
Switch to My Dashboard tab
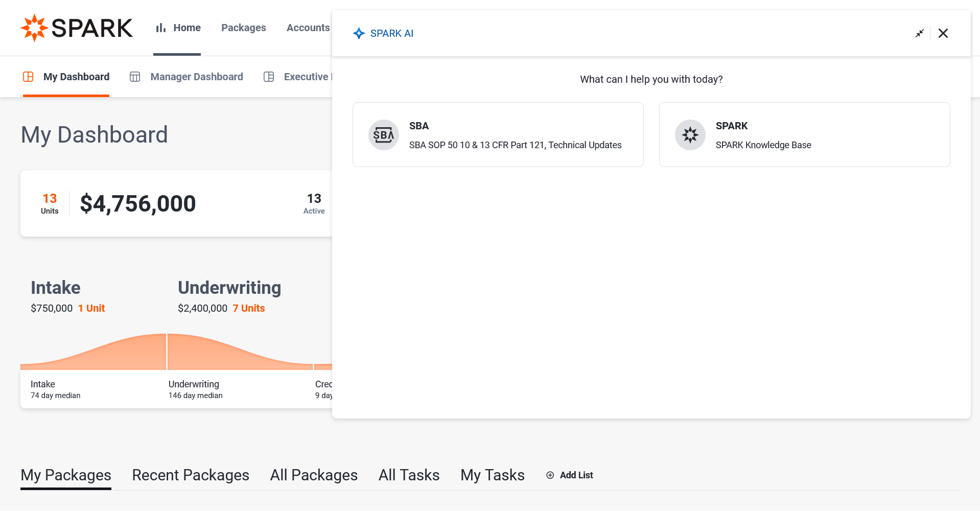[x=66, y=77]
